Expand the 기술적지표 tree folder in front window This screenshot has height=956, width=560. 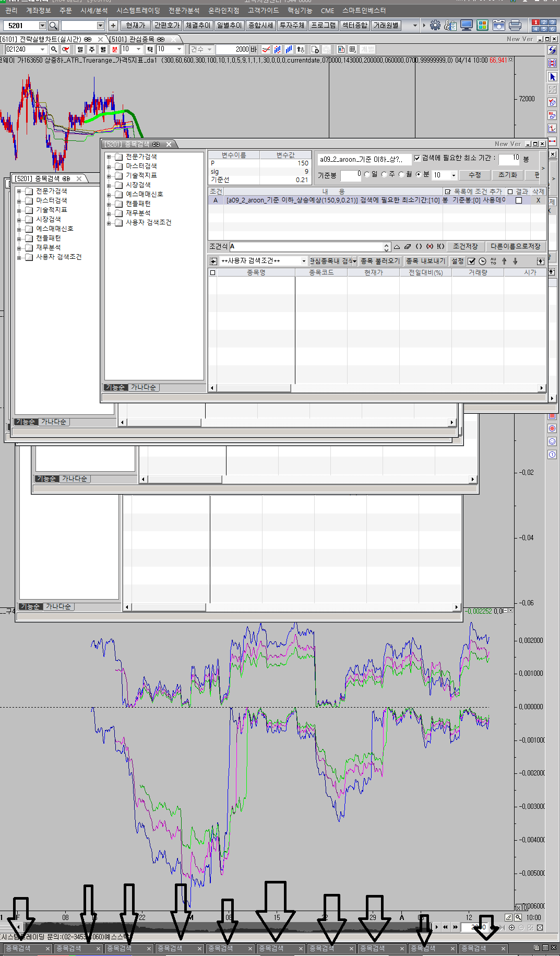(109, 175)
